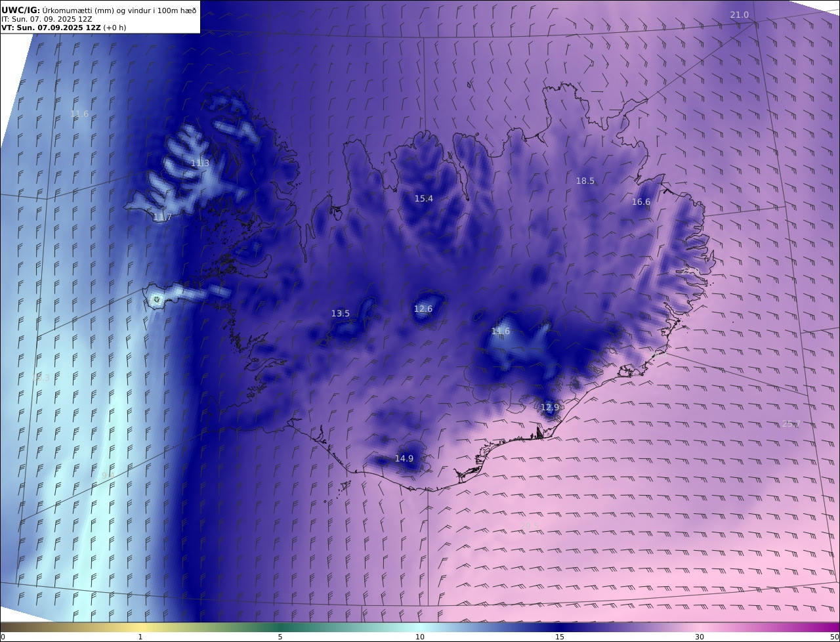
Task: Click the 'VT: Sun. 07.09.2025 12Z' valid time
Action: click(51, 28)
